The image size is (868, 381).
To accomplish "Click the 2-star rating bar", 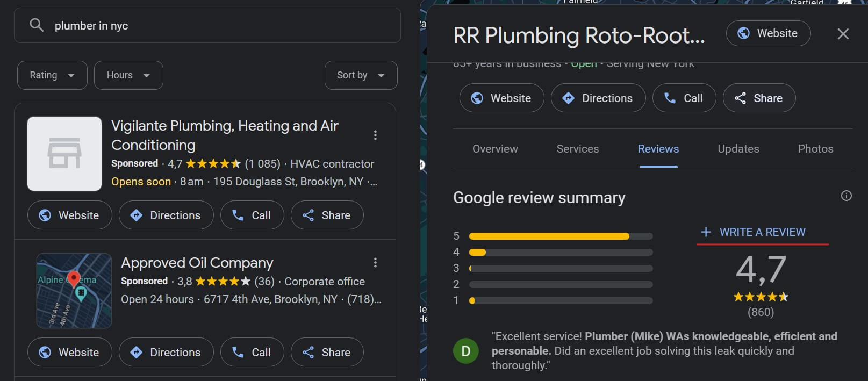I will tap(561, 284).
